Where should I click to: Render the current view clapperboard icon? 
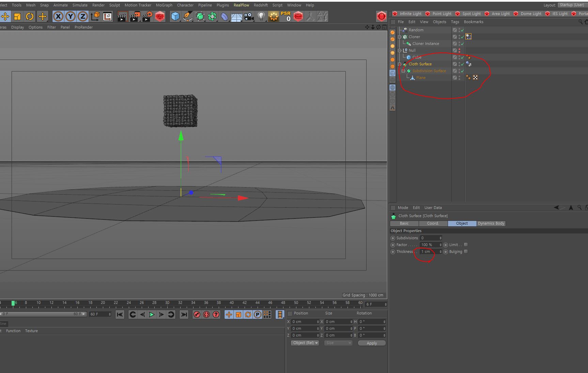click(122, 16)
